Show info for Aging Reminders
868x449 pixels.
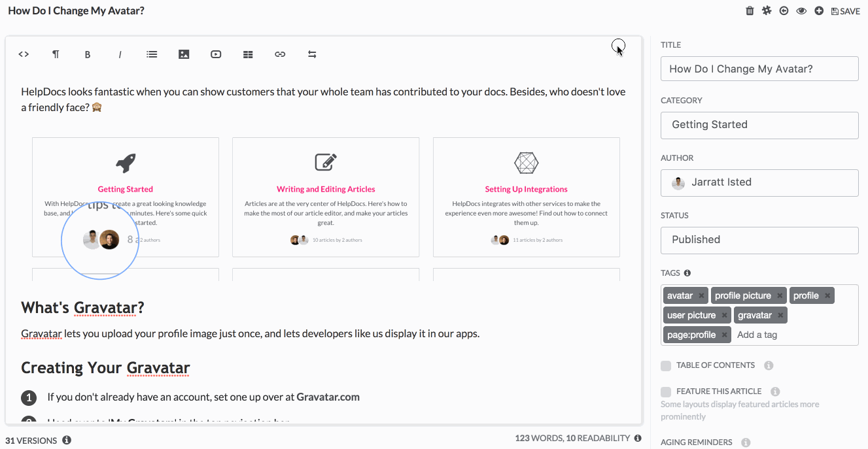pyautogui.click(x=746, y=442)
